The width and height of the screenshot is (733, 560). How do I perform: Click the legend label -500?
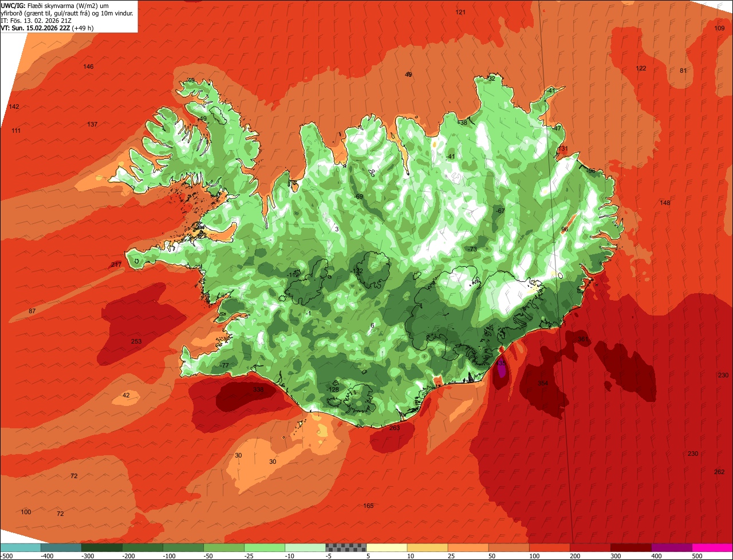point(7,556)
